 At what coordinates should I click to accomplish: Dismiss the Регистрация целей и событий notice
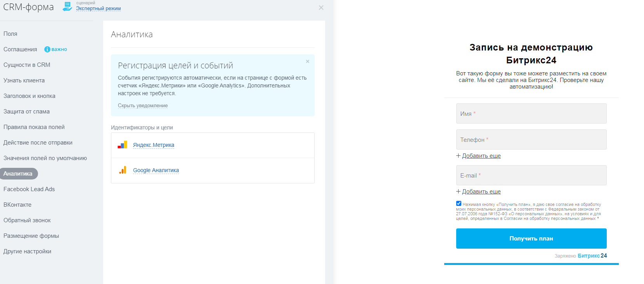(308, 61)
